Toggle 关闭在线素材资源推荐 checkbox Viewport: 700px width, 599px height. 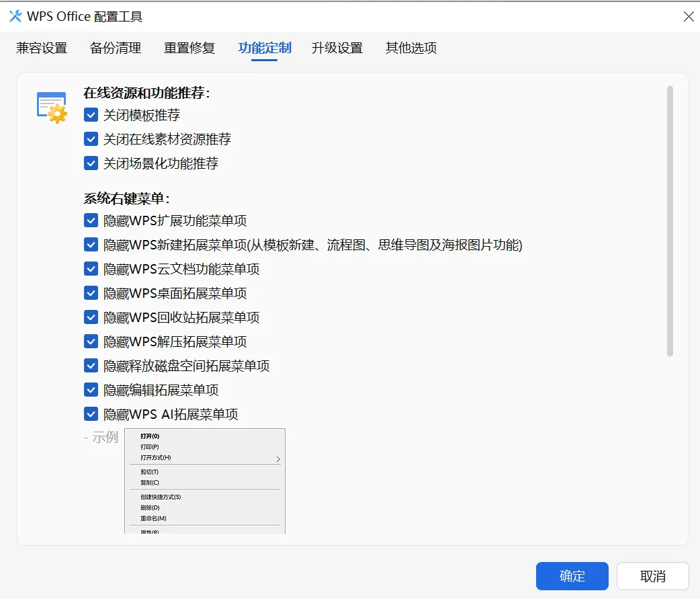[x=91, y=139]
